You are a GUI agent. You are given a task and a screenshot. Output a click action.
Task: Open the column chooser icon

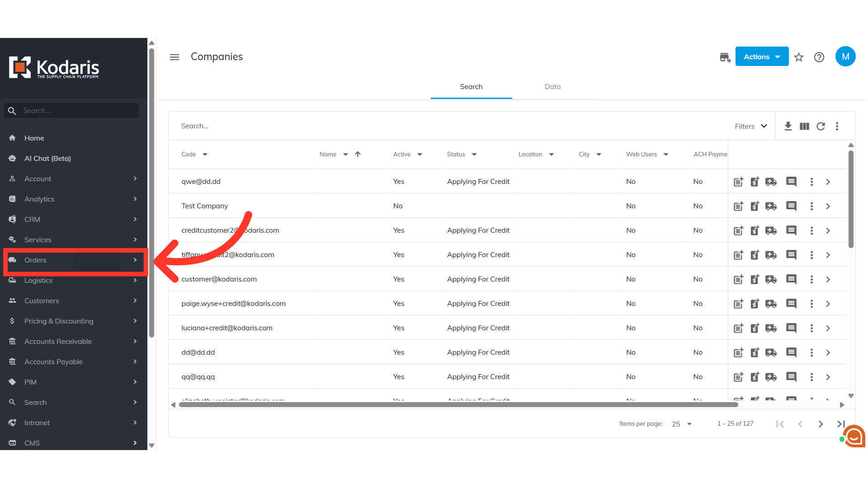(x=804, y=127)
